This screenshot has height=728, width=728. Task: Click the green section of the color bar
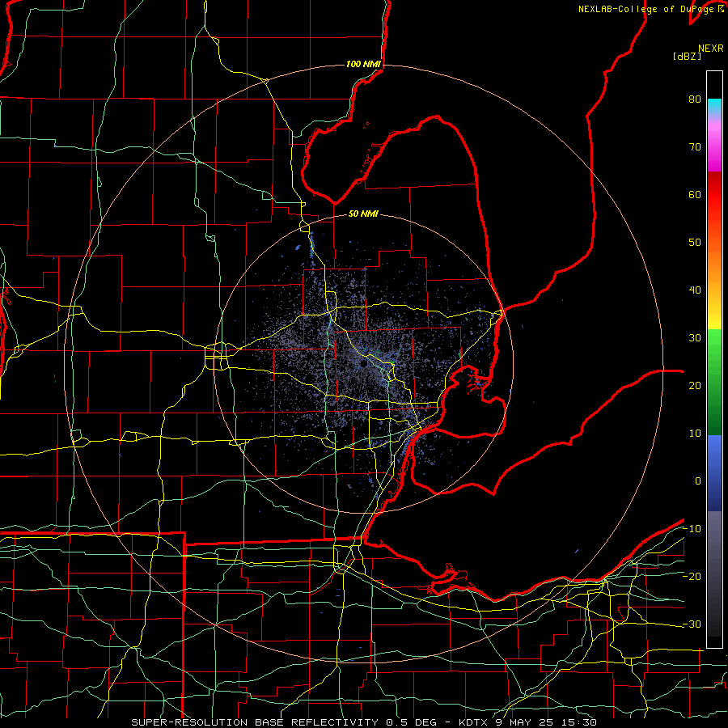(x=714, y=382)
